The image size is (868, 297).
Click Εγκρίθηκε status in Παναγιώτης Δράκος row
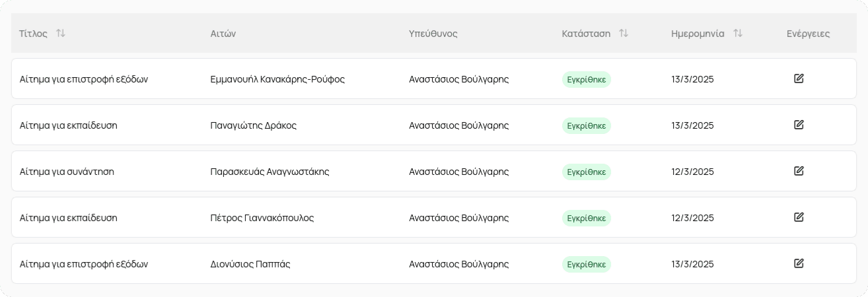pos(587,125)
